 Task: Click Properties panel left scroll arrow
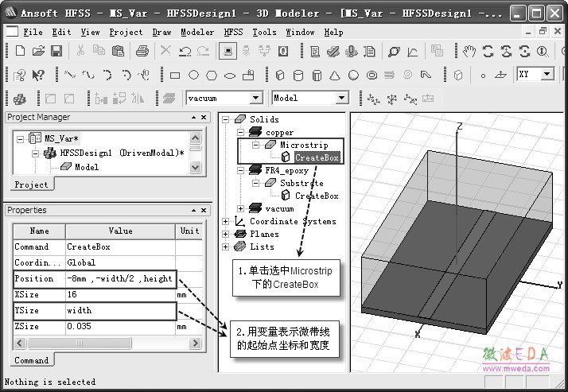pos(20,343)
